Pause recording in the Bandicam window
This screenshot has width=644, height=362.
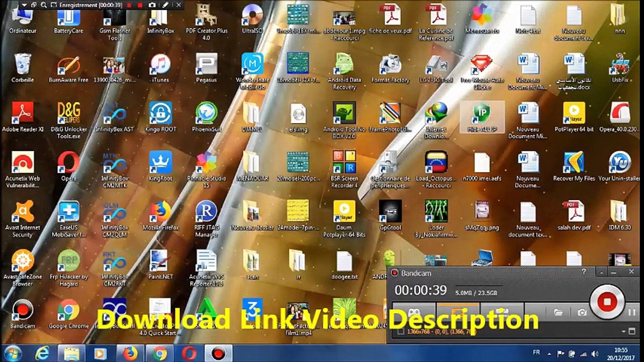[x=631, y=312]
